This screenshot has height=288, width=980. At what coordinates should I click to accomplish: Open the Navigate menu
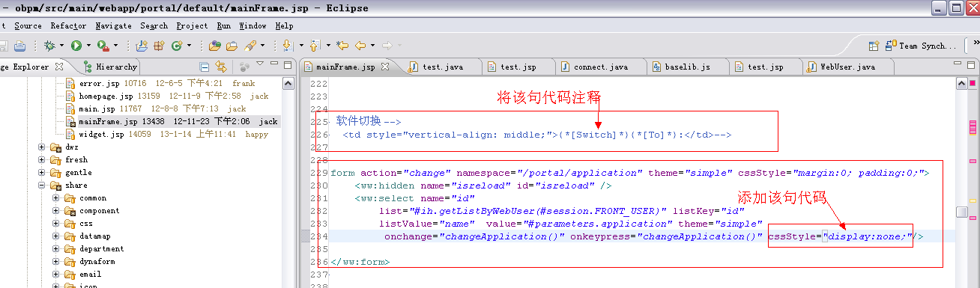(114, 25)
